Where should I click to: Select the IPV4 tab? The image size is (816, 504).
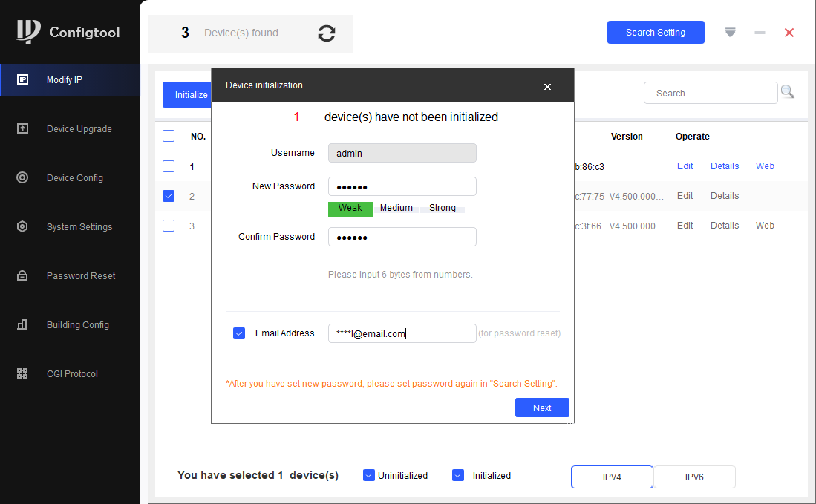click(612, 477)
